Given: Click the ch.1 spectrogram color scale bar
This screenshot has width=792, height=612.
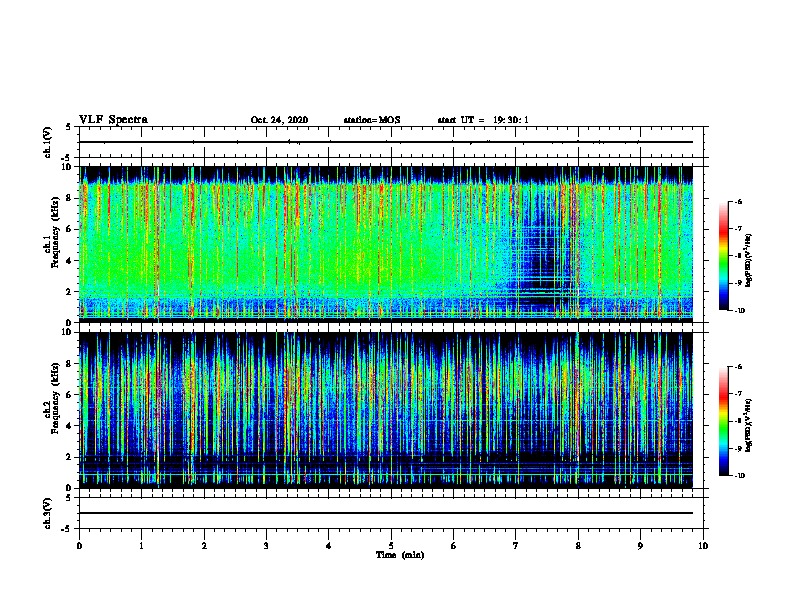Looking at the screenshot, I should pos(723,256).
